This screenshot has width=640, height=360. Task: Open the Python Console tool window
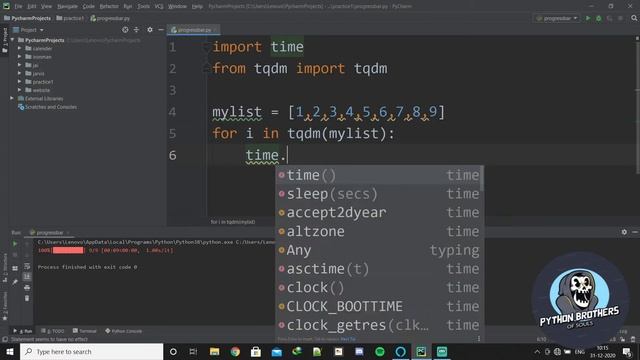coord(124,331)
